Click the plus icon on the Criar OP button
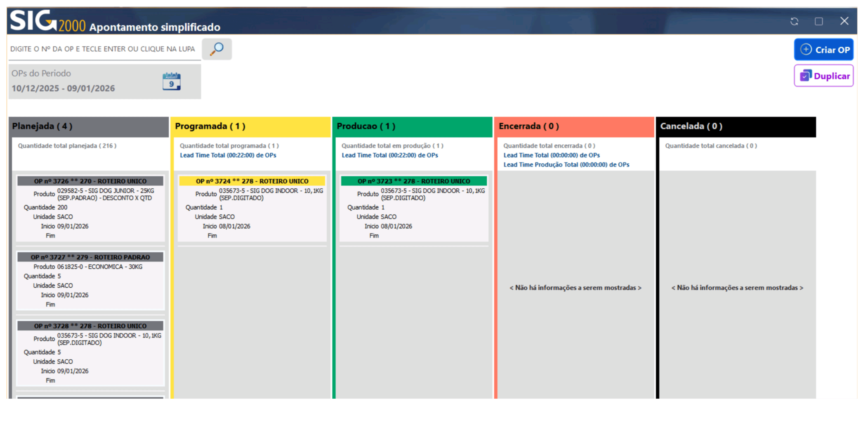This screenshot has height=431, width=868. pos(806,49)
